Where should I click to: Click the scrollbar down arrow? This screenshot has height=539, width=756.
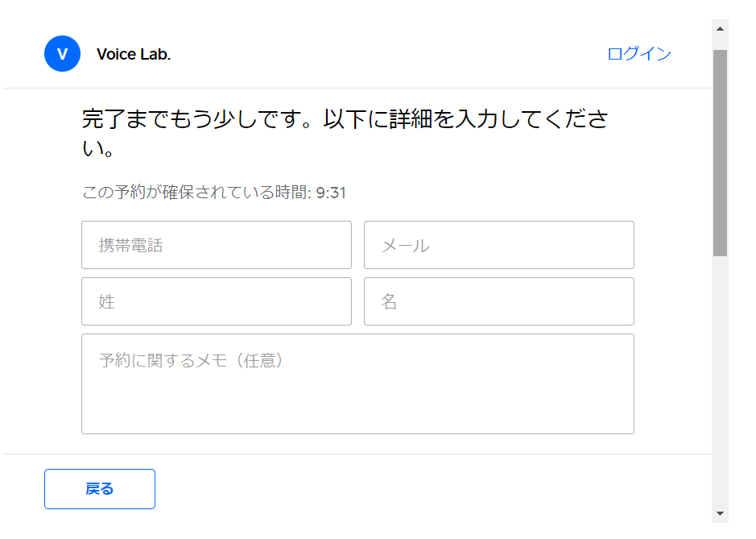coord(720,513)
